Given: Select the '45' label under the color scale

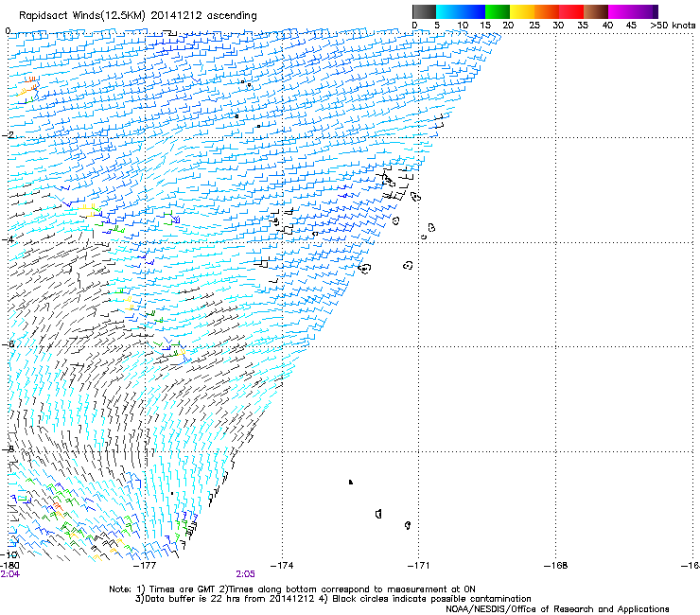Looking at the screenshot, I should pos(631,26).
